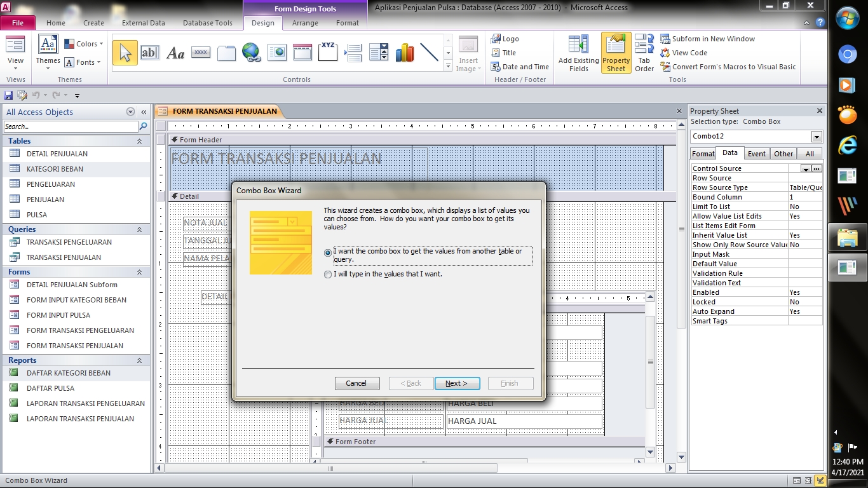Open the Tab Order dialog icon
Image resolution: width=868 pixels, height=488 pixels.
644,52
